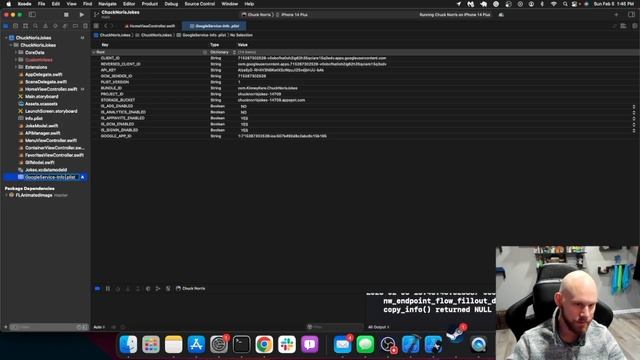
Task: Toggle the navigator sidebar button in toolbar
Action: (x=32, y=15)
